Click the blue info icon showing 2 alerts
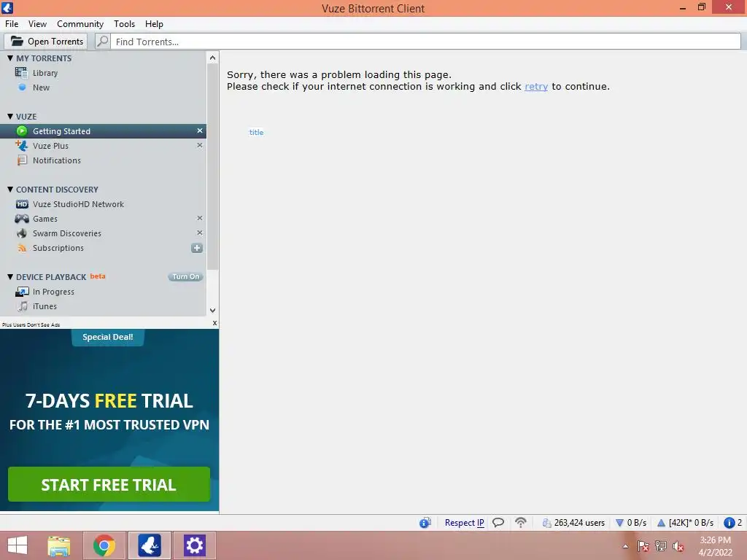Viewport: 747px width, 560px height. point(729,523)
